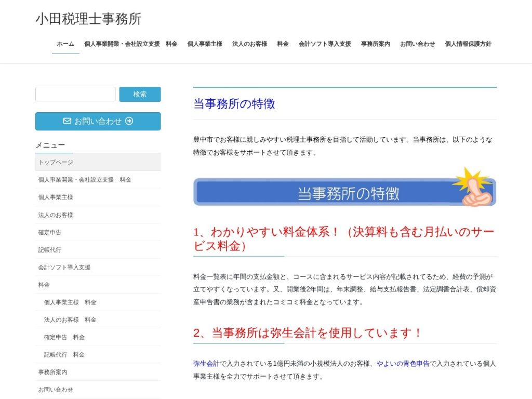Open 事務所案内 in the top navigation
The height and width of the screenshot is (399, 532).
coord(375,44)
